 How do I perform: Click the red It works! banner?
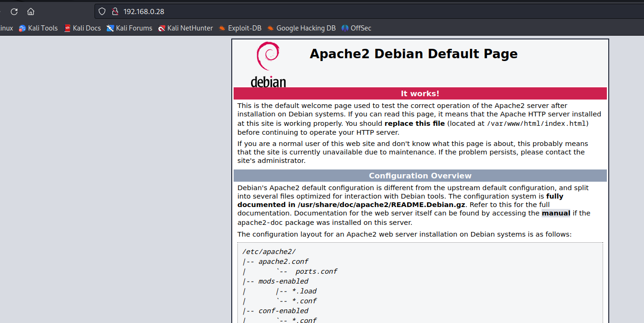pyautogui.click(x=420, y=93)
